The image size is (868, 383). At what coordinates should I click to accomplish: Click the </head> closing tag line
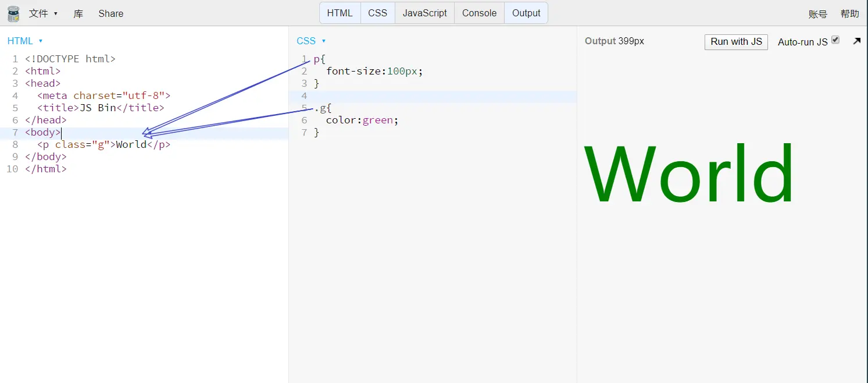point(45,120)
